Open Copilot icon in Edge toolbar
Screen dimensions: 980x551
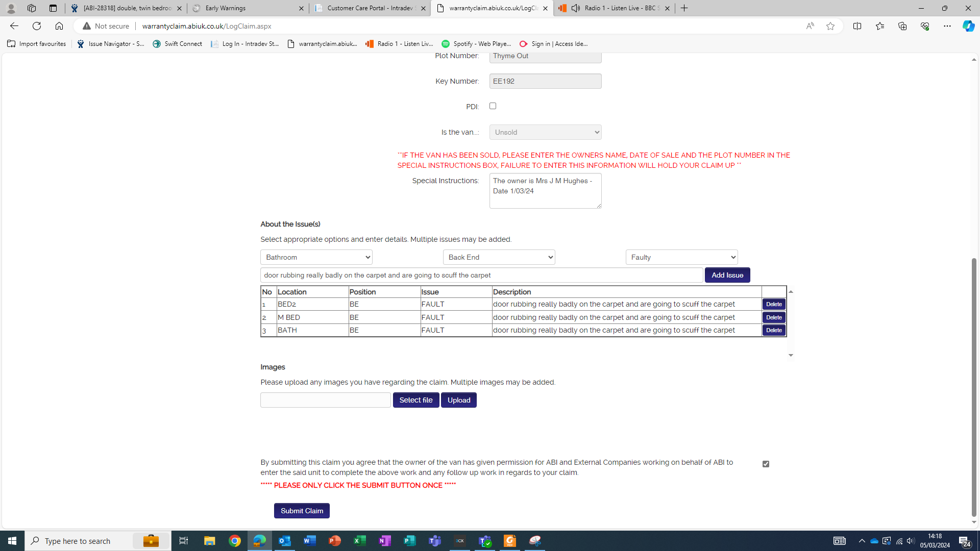pos(968,26)
